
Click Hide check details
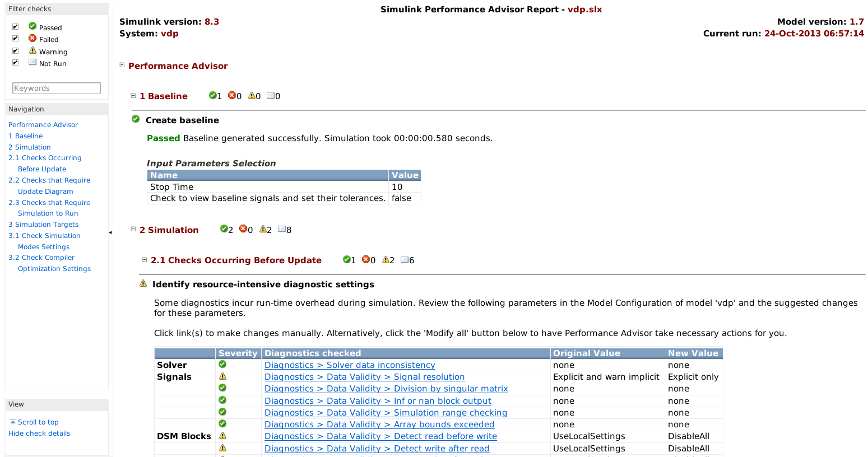(x=39, y=433)
